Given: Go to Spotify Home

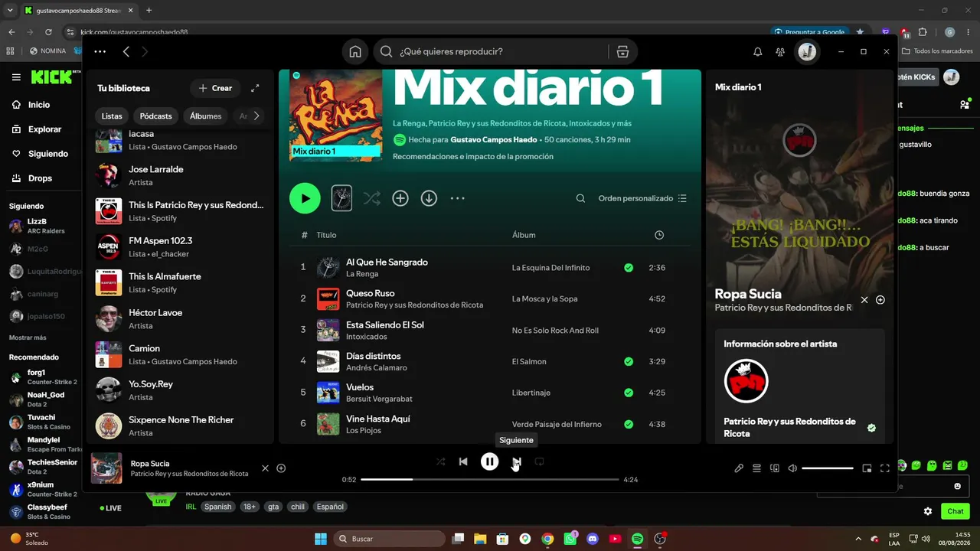Looking at the screenshot, I should point(355,51).
